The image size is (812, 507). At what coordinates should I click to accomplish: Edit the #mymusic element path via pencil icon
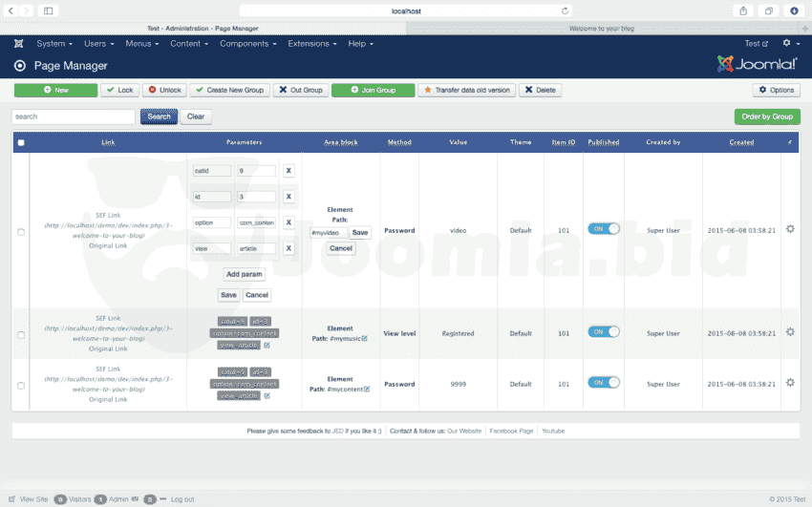tap(364, 339)
